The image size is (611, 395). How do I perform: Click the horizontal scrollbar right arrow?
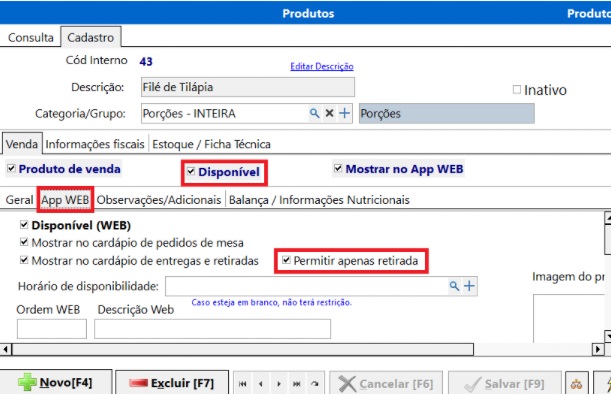(x=597, y=349)
